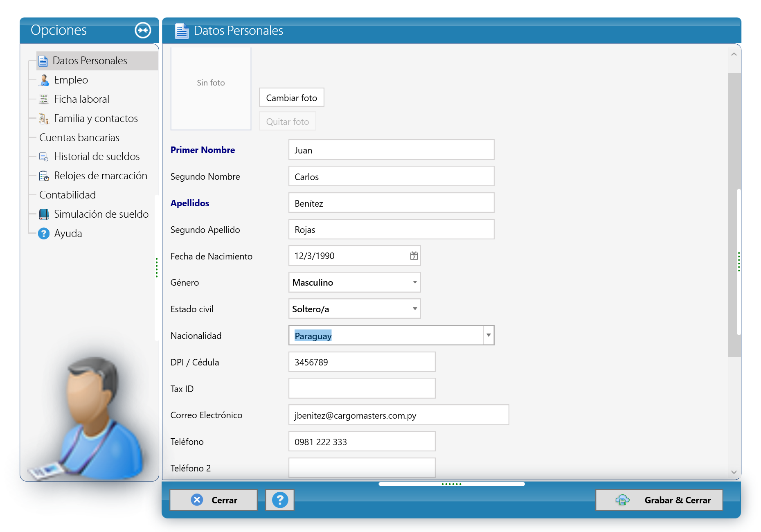
Task: Open the Nacionalidad dropdown arrow
Action: click(489, 336)
